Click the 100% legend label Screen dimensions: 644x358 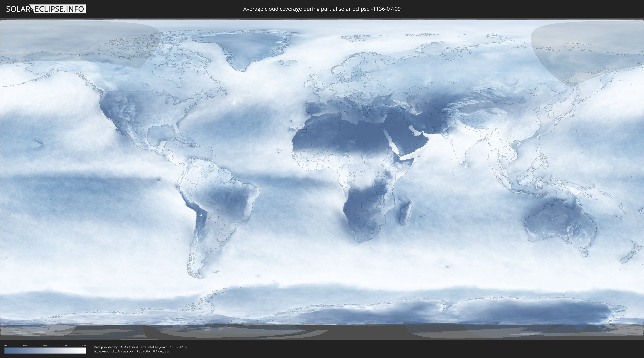coord(83,345)
